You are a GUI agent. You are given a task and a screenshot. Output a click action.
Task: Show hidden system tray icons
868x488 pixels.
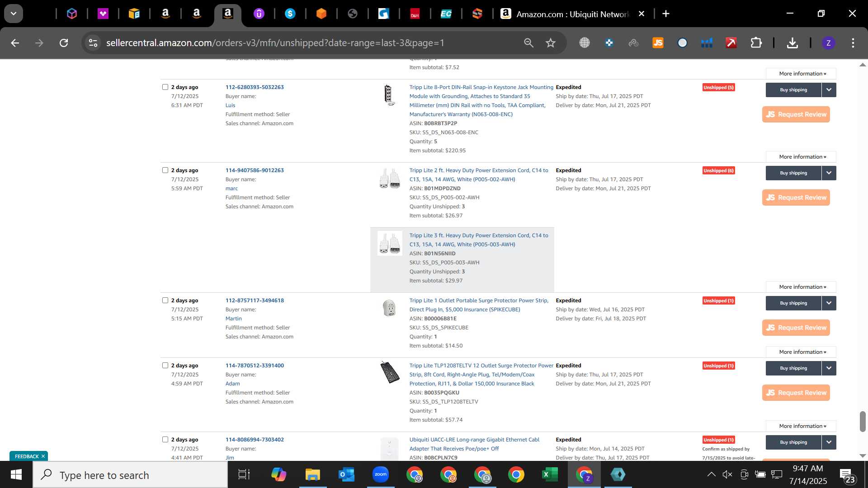711,474
